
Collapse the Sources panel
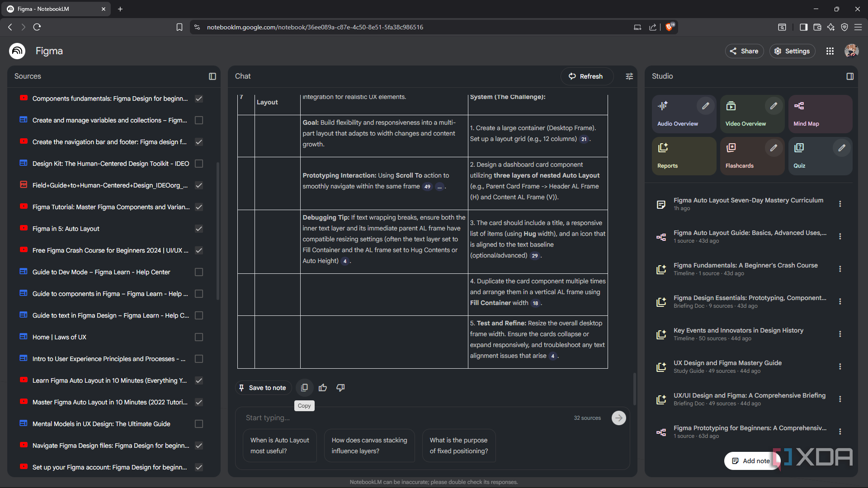[x=212, y=76]
